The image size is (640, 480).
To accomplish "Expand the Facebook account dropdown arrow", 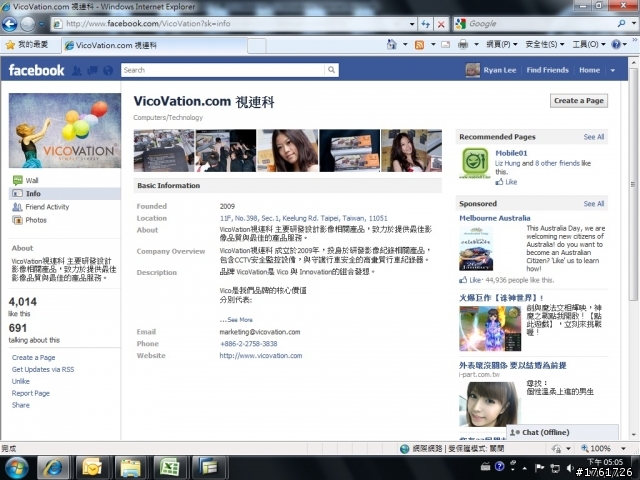I will (x=613, y=70).
